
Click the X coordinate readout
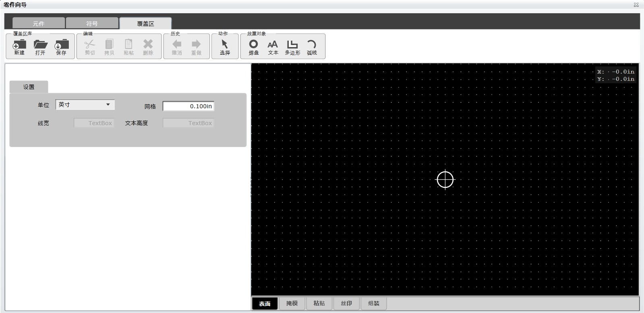(x=615, y=72)
